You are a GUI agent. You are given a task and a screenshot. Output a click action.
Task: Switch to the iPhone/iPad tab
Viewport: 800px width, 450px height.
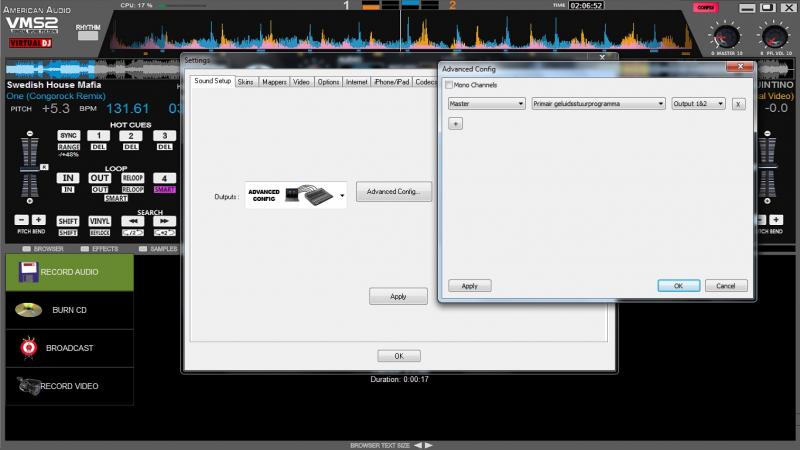pos(391,82)
